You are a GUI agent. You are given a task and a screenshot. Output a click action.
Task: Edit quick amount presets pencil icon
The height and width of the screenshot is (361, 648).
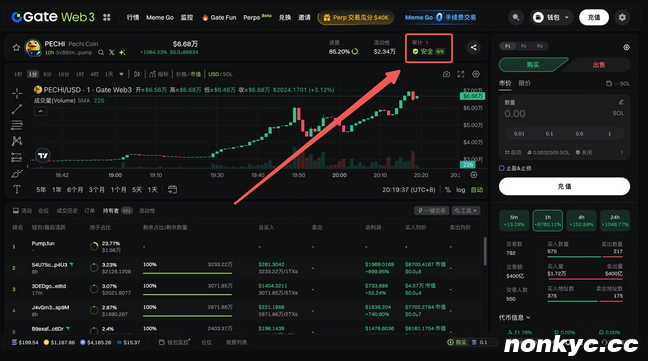click(x=621, y=102)
